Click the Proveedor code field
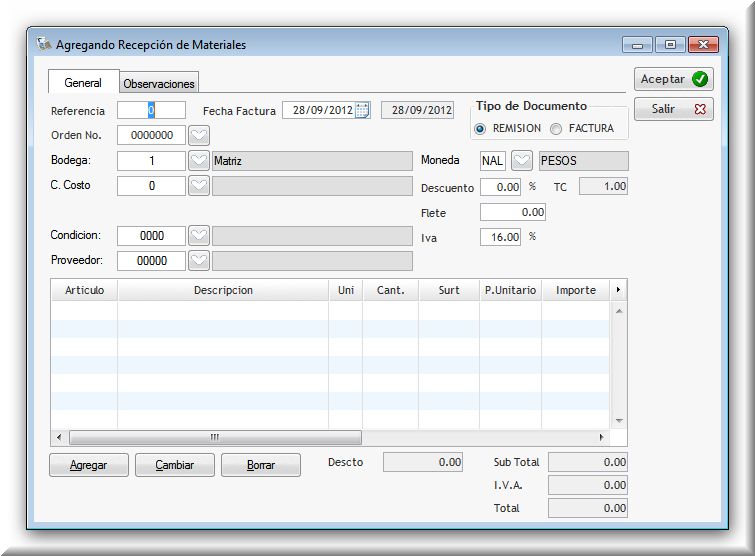 (x=151, y=261)
